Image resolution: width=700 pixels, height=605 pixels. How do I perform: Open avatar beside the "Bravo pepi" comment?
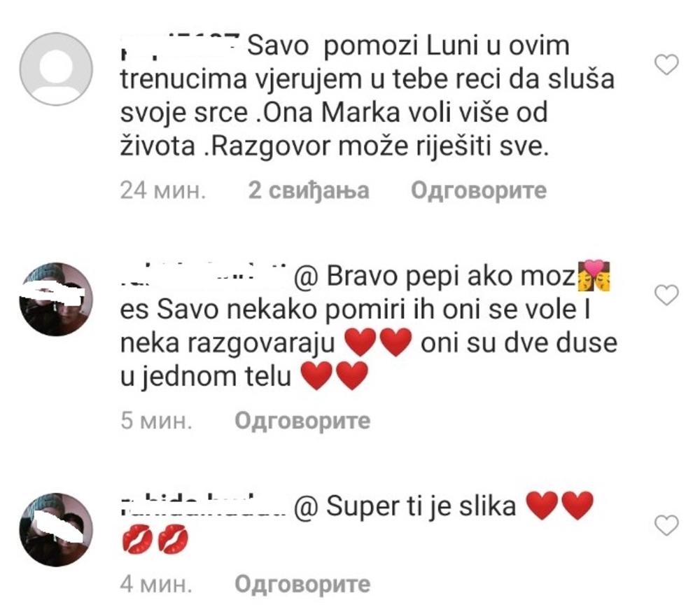coord(56,299)
